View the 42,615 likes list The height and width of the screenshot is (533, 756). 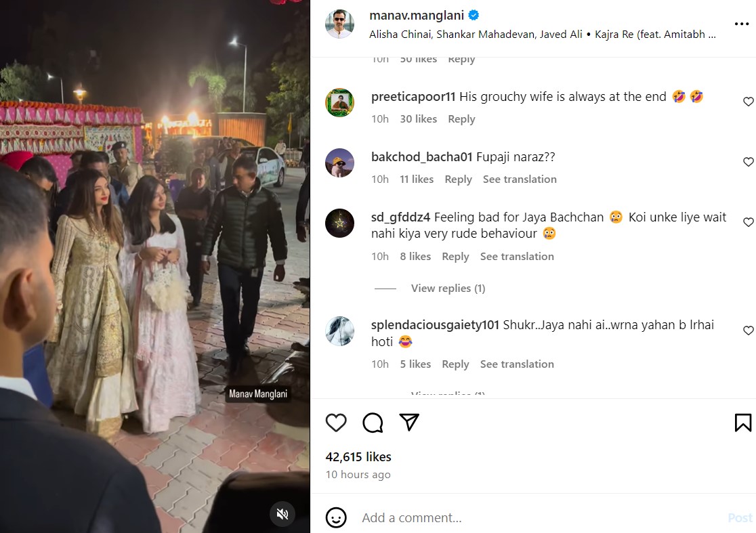pyautogui.click(x=358, y=456)
